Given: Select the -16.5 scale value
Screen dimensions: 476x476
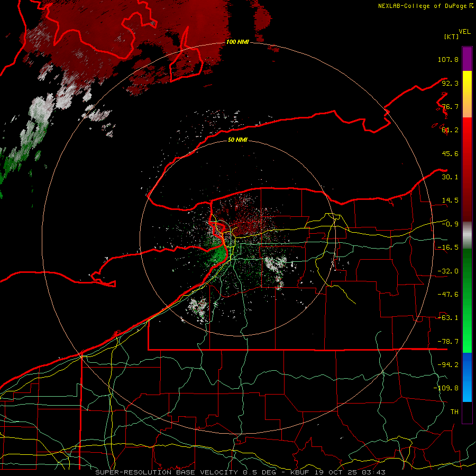Looking at the screenshot, I should (x=448, y=248).
